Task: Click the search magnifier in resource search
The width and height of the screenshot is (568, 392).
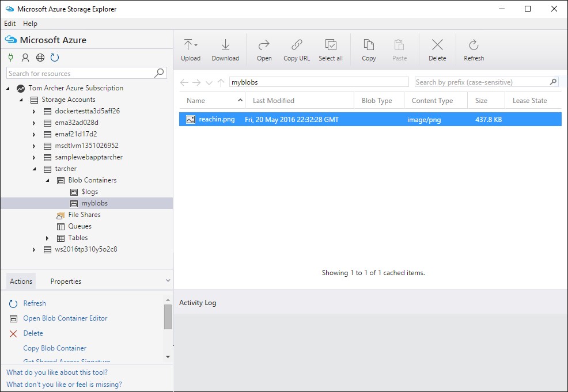Action: point(159,73)
